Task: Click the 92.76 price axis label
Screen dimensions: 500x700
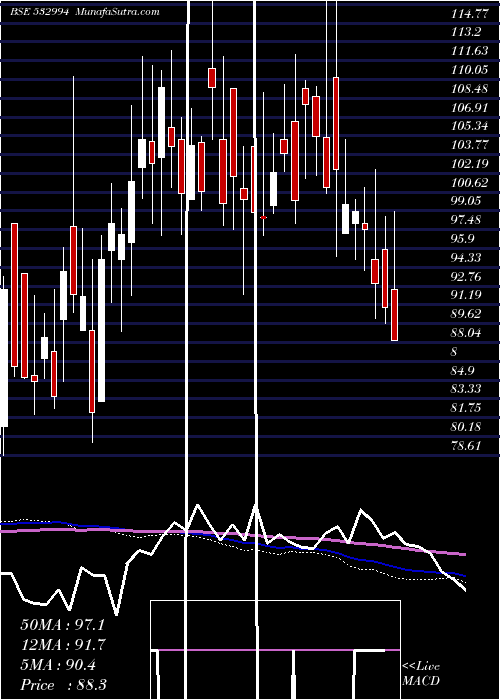Action: (x=466, y=277)
